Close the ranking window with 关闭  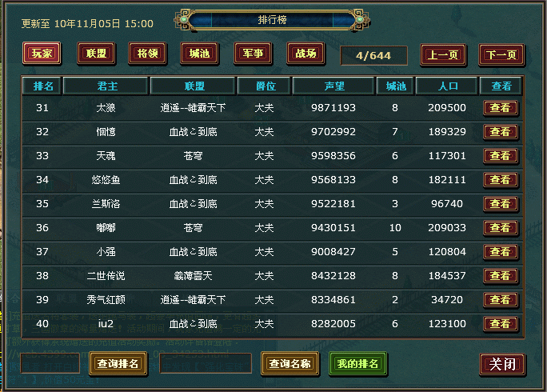502,365
